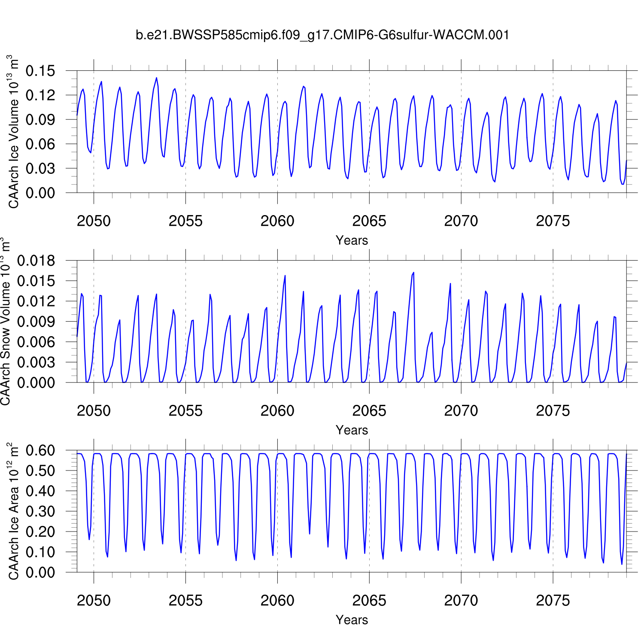
Task: Click the 0.15 y-axis tick in the top plot
Action: pos(40,71)
